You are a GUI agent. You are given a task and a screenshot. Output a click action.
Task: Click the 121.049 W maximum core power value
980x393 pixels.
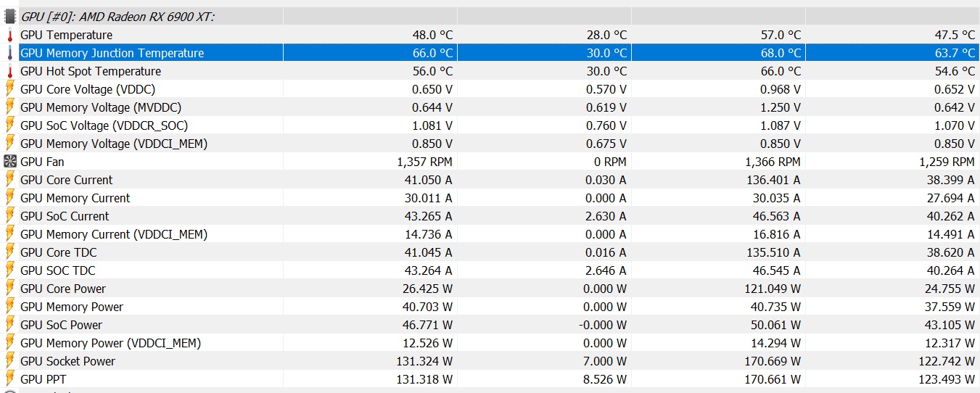point(773,289)
